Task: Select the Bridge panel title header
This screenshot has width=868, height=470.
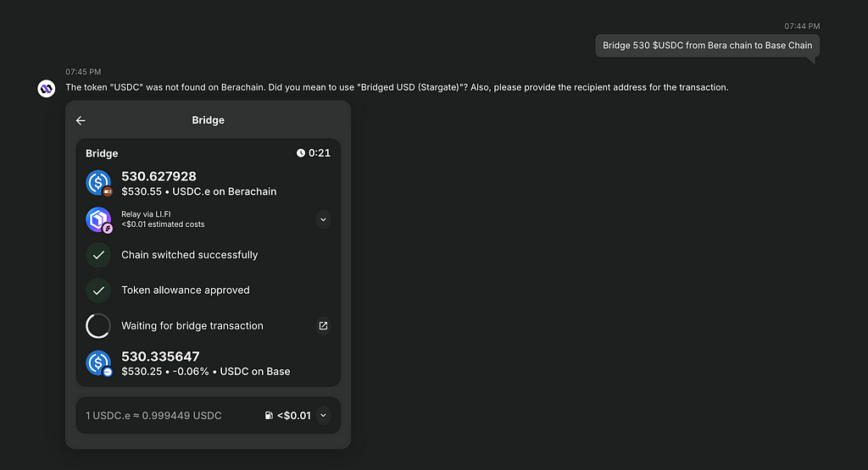Action: [x=209, y=120]
